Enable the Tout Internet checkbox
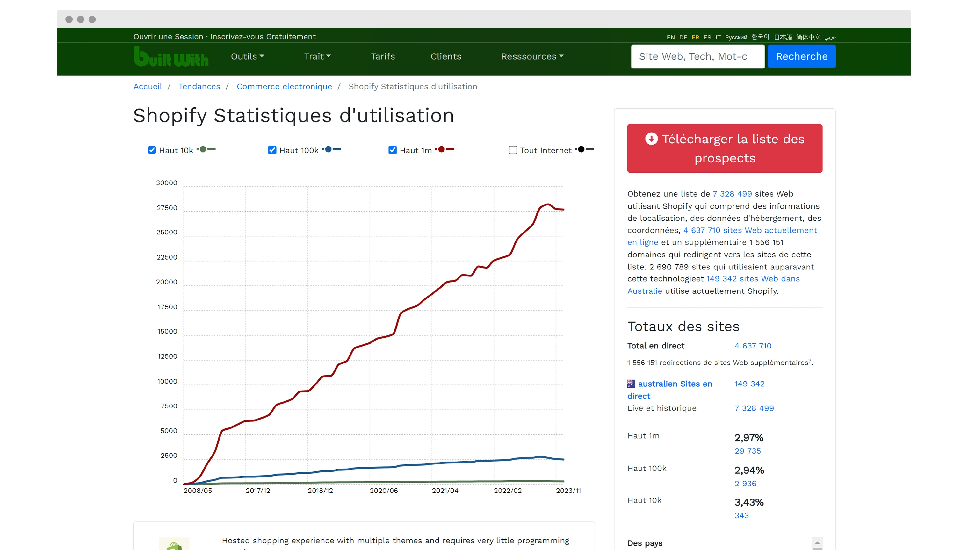Image resolution: width=968 pixels, height=560 pixels. click(513, 150)
